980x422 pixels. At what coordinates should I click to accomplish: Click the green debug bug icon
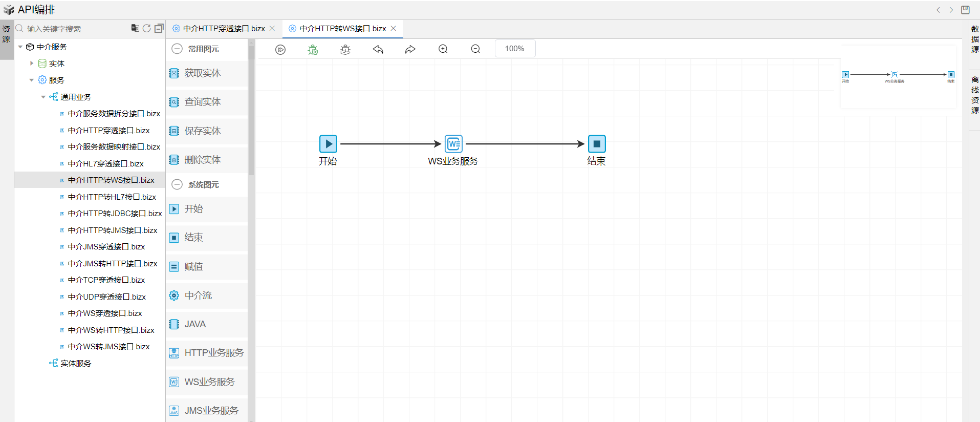point(313,49)
